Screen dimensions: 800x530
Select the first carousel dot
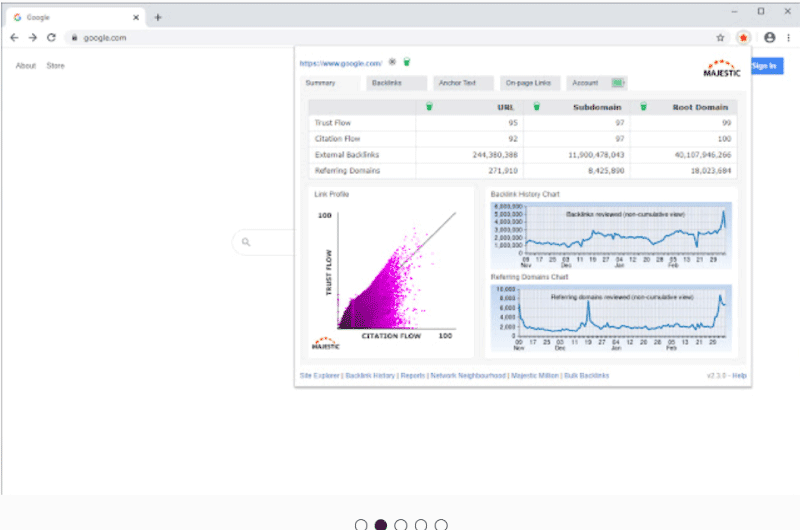click(361, 525)
